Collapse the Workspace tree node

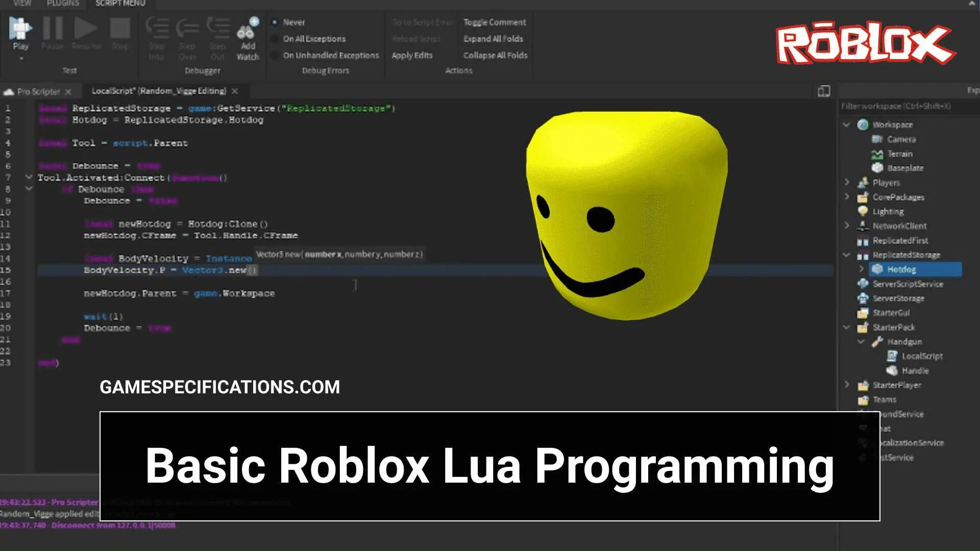[846, 124]
